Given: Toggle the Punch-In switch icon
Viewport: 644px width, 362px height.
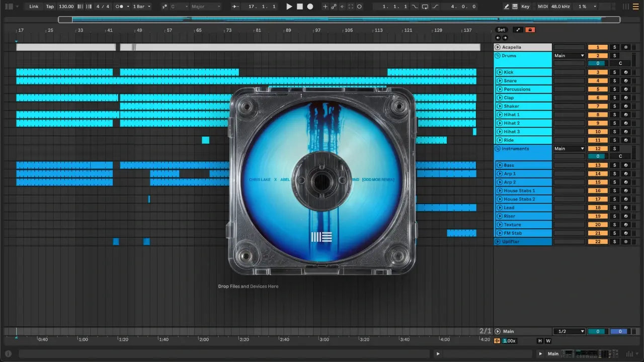Looking at the screenshot, I should click(415, 7).
